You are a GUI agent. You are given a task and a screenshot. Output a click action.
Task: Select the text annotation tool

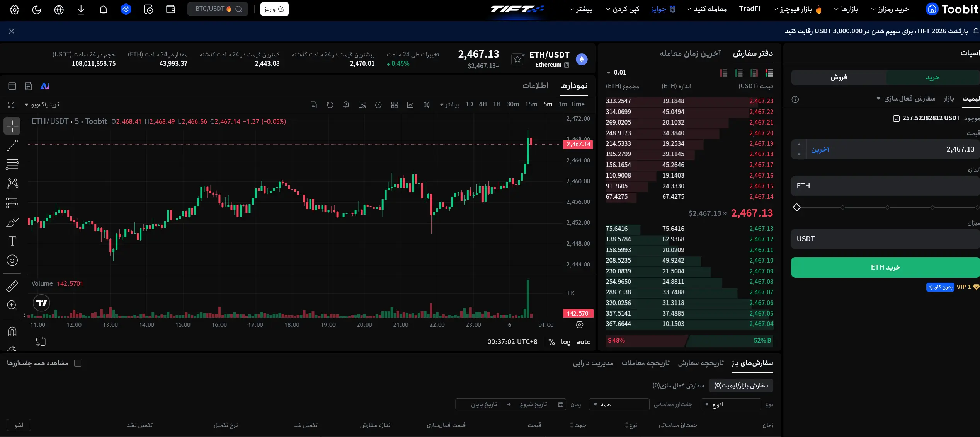(x=12, y=241)
